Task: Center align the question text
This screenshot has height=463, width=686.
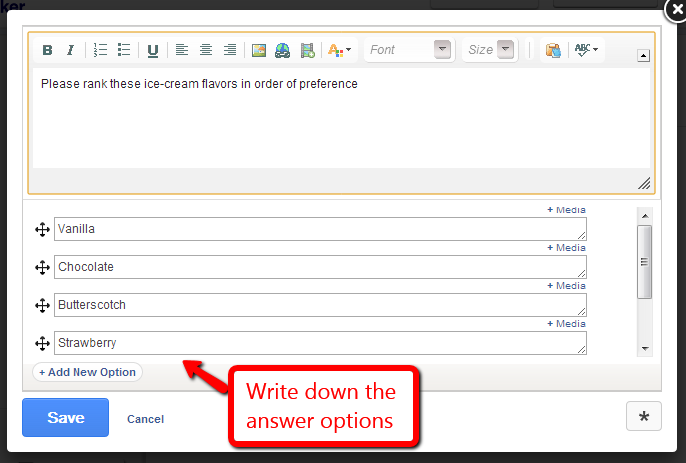Action: click(x=206, y=50)
